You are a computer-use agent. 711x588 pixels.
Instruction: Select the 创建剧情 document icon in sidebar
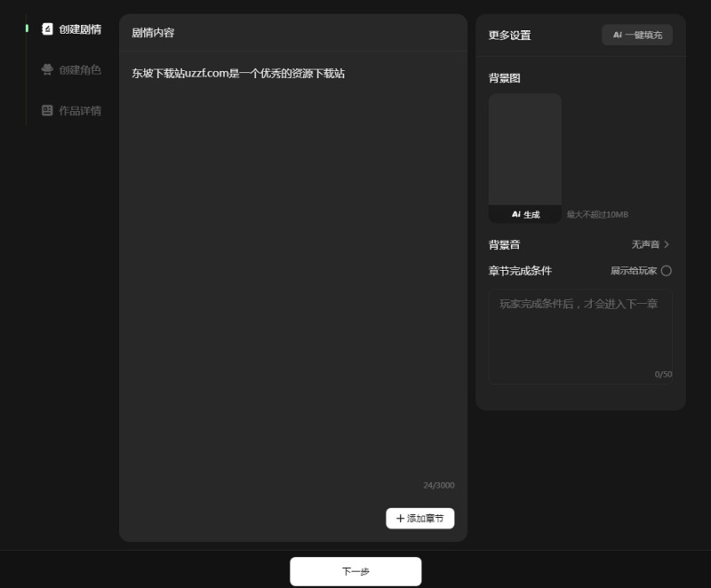46,29
